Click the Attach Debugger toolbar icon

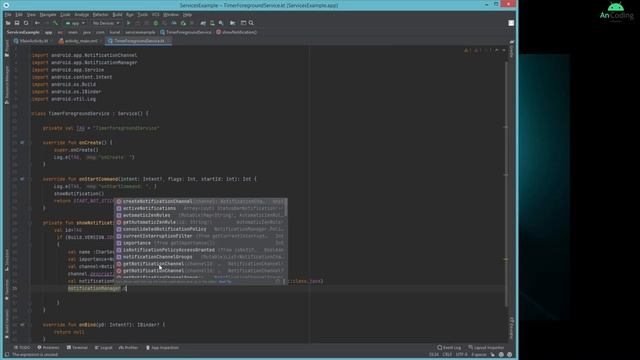[183, 23]
